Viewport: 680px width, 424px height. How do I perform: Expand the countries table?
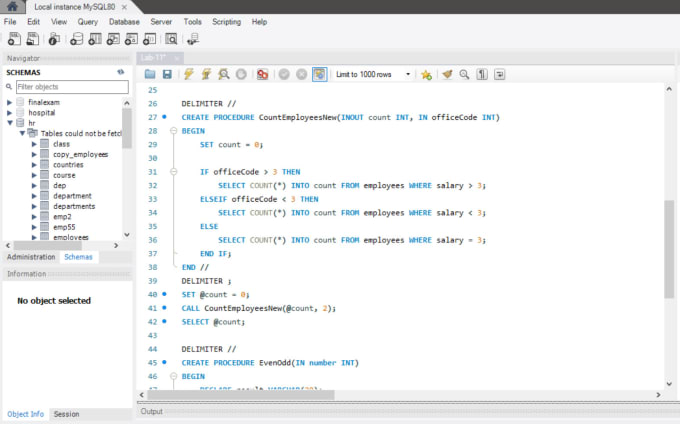coord(34,165)
